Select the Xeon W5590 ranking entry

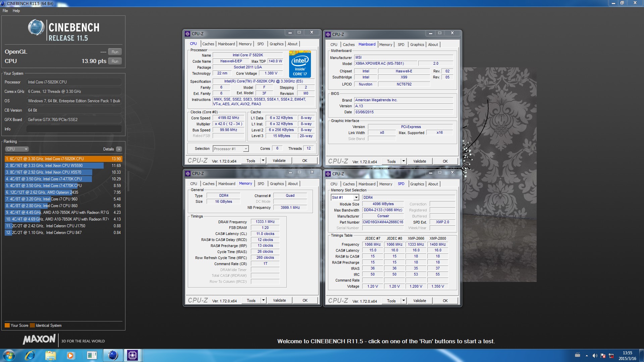click(x=63, y=166)
